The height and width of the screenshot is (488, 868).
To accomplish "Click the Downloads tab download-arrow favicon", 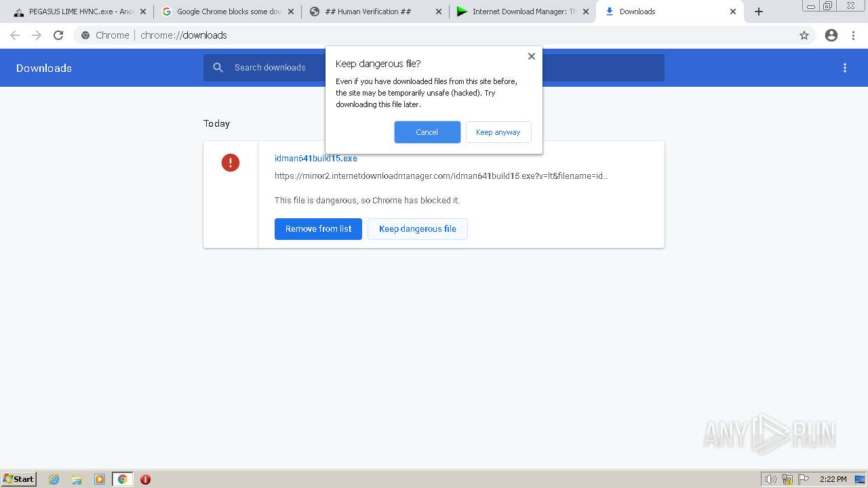I will pyautogui.click(x=610, y=12).
